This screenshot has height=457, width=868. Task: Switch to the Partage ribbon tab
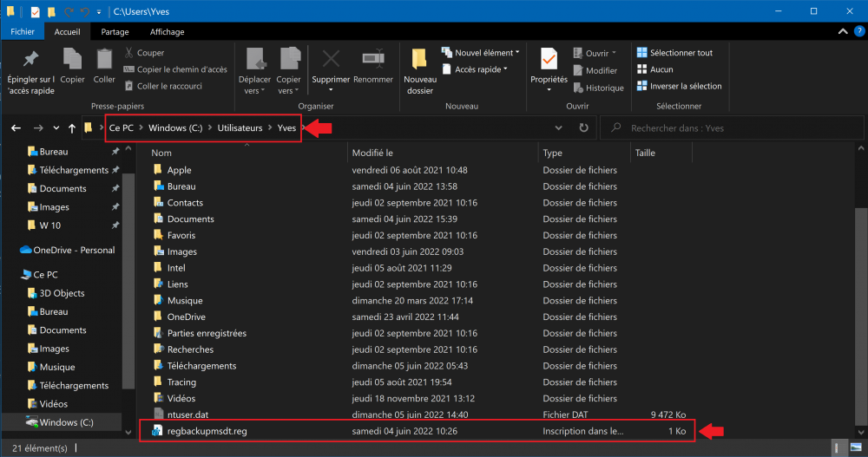pos(115,32)
